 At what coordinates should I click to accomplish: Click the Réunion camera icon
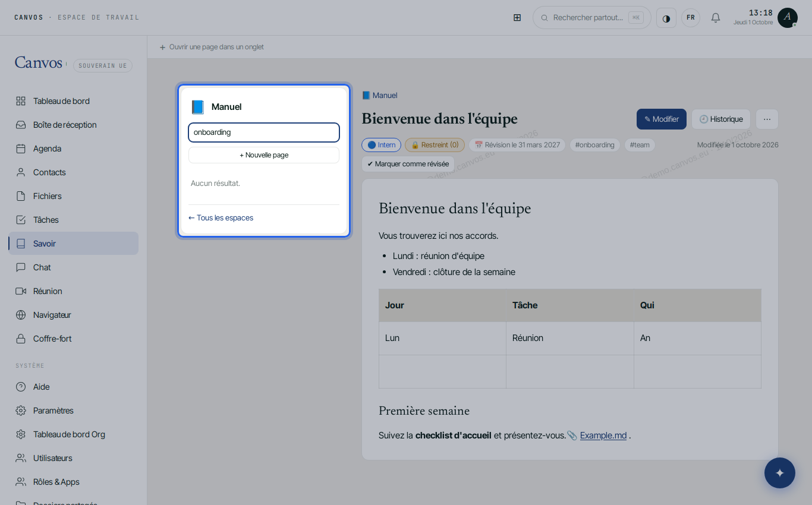coord(21,291)
